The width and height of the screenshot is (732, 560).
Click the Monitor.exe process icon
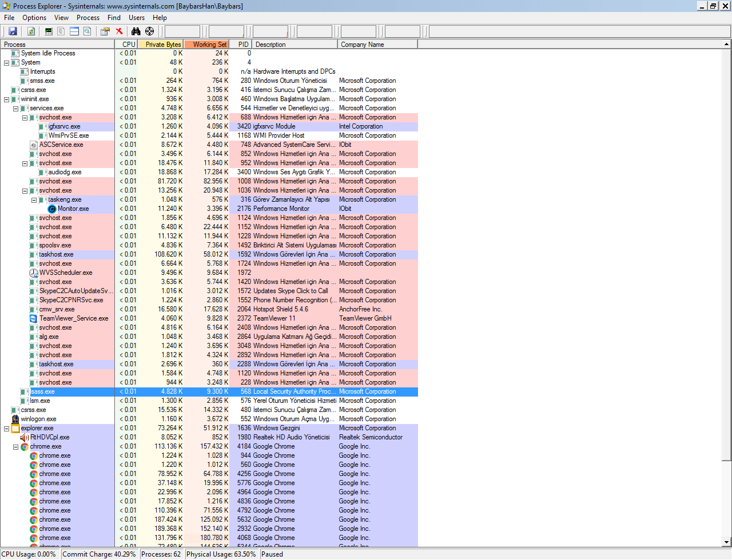click(x=52, y=209)
